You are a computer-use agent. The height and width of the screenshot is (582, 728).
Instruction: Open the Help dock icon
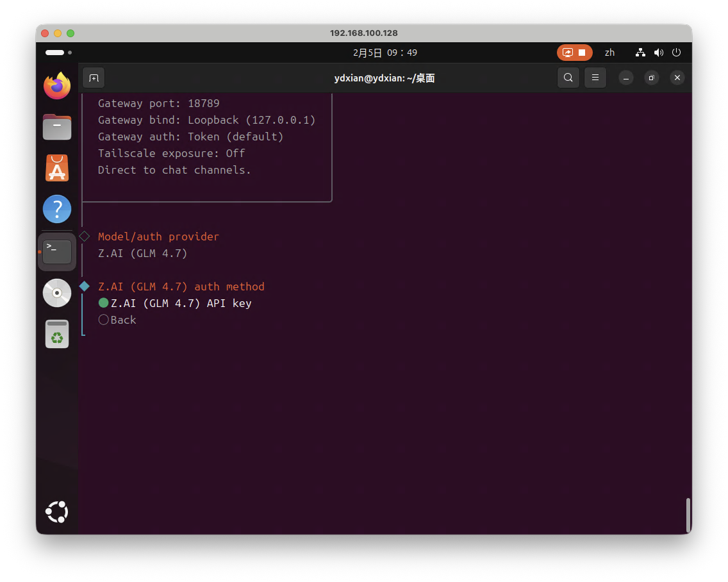[57, 209]
